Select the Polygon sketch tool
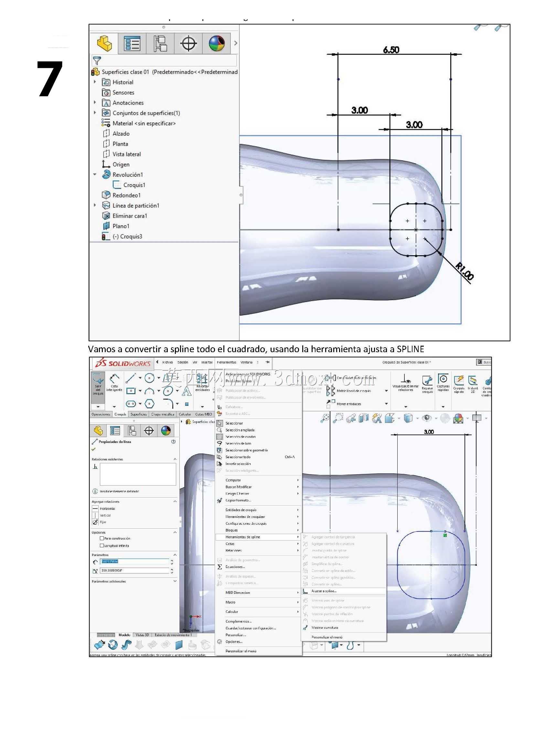The image size is (535, 756). tap(150, 404)
